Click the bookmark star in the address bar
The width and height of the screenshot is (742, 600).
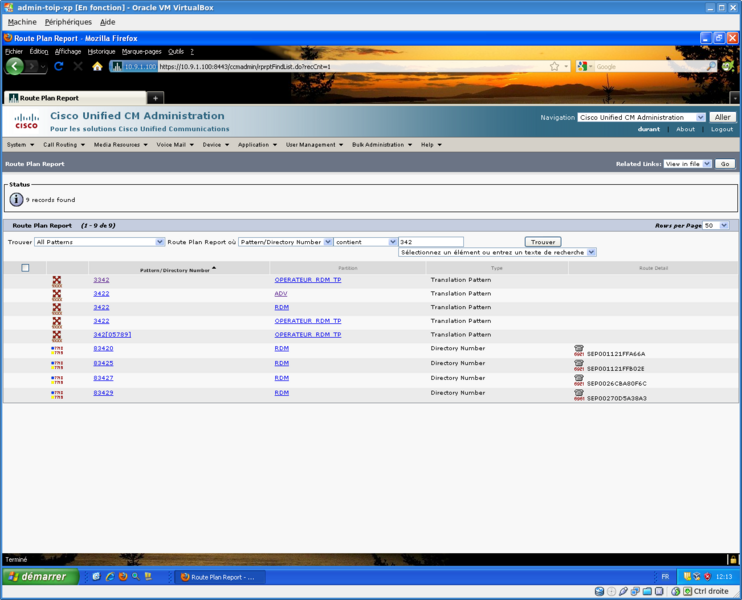coord(554,66)
